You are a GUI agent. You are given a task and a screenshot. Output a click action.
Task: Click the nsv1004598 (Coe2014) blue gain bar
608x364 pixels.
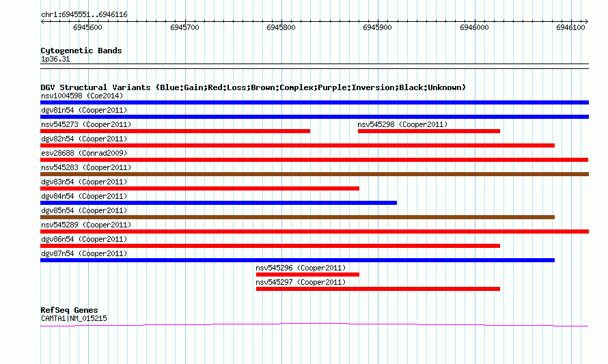tap(314, 102)
